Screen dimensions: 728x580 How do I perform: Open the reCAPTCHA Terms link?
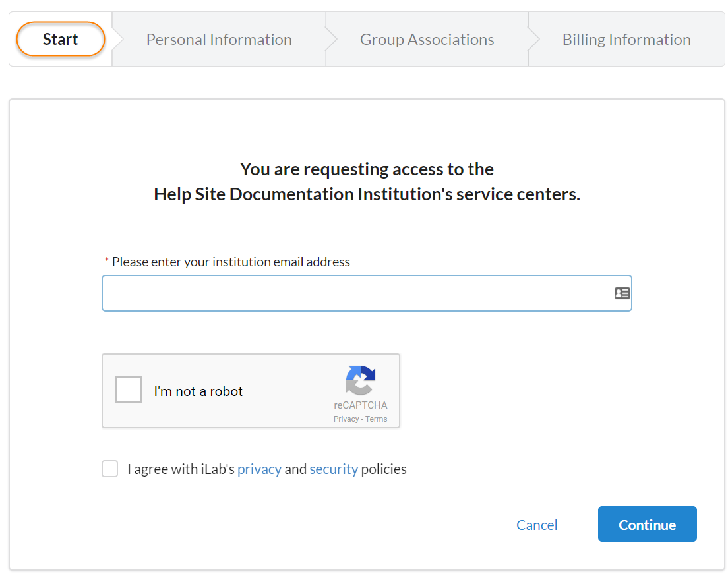click(377, 419)
